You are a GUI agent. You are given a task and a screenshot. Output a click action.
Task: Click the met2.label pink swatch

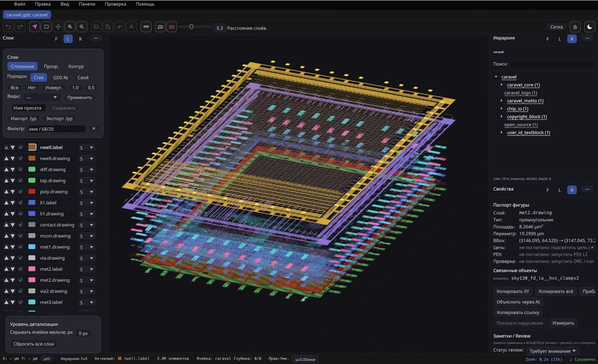click(x=32, y=269)
